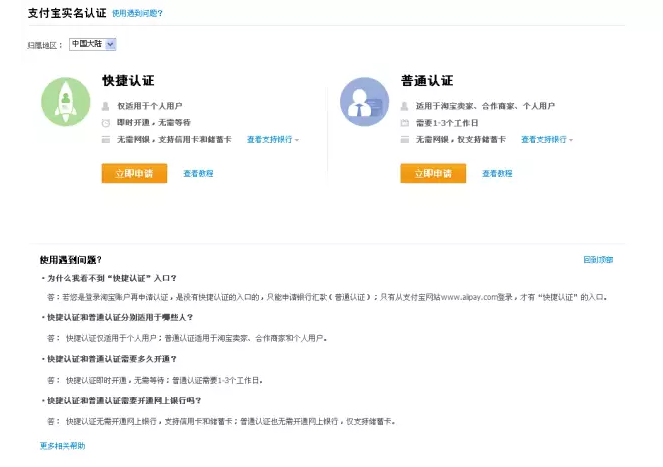The height and width of the screenshot is (467, 663).
Task: Open the 归属地区 中国大陆 dropdown
Action: tap(93, 44)
